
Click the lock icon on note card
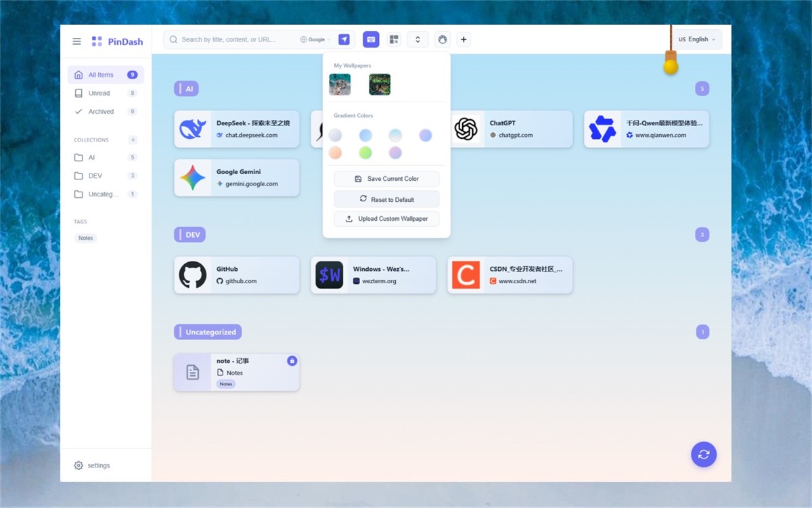point(292,361)
